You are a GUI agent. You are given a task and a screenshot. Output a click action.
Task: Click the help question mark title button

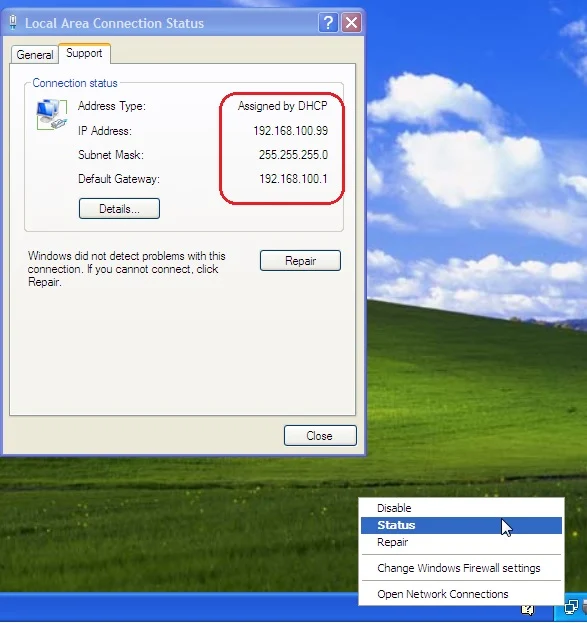(x=328, y=23)
